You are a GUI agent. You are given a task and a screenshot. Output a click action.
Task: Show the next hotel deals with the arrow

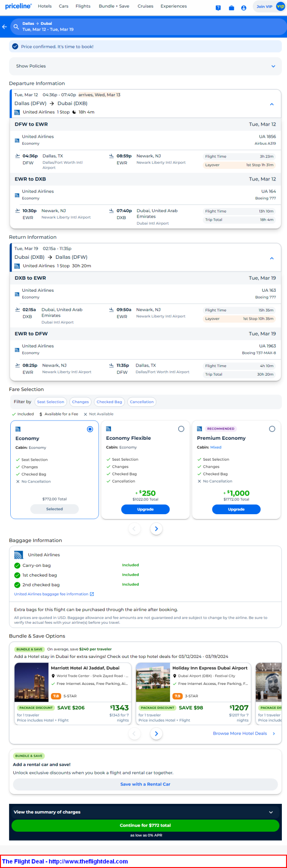pos(156,734)
